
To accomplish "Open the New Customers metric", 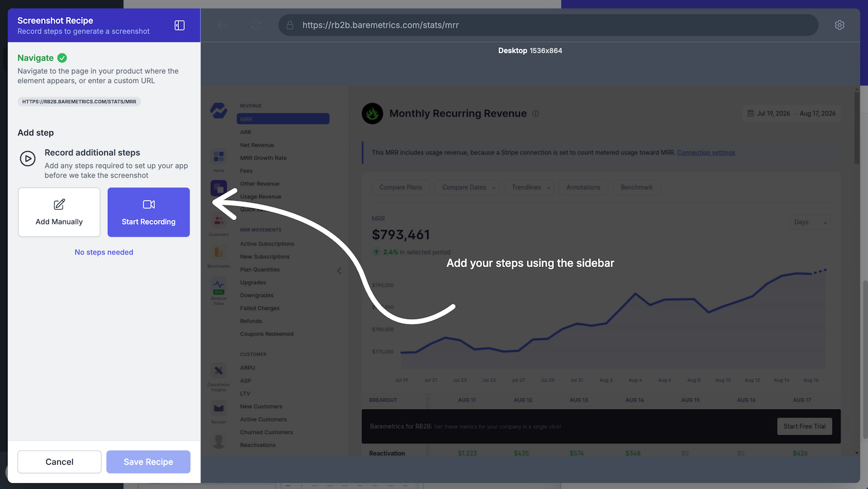I will tap(261, 407).
